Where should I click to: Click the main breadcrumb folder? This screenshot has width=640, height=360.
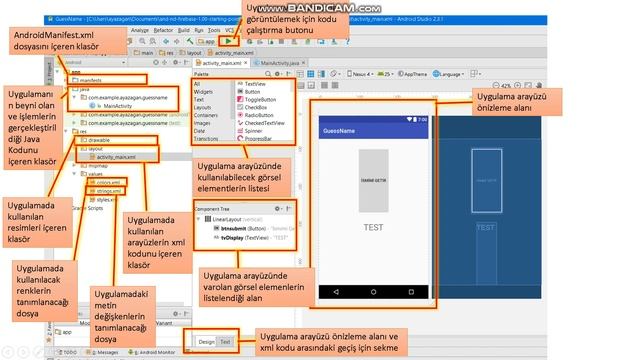pyautogui.click(x=144, y=53)
